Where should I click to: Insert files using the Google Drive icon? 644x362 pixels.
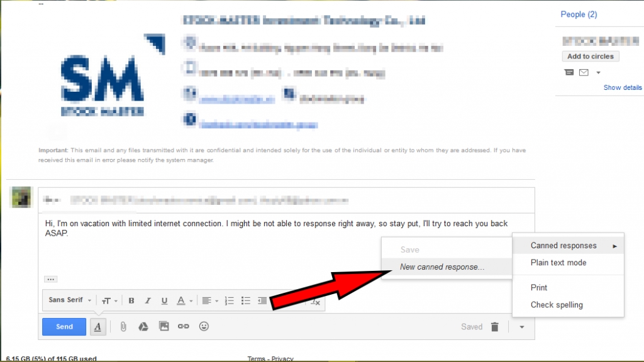click(x=143, y=327)
